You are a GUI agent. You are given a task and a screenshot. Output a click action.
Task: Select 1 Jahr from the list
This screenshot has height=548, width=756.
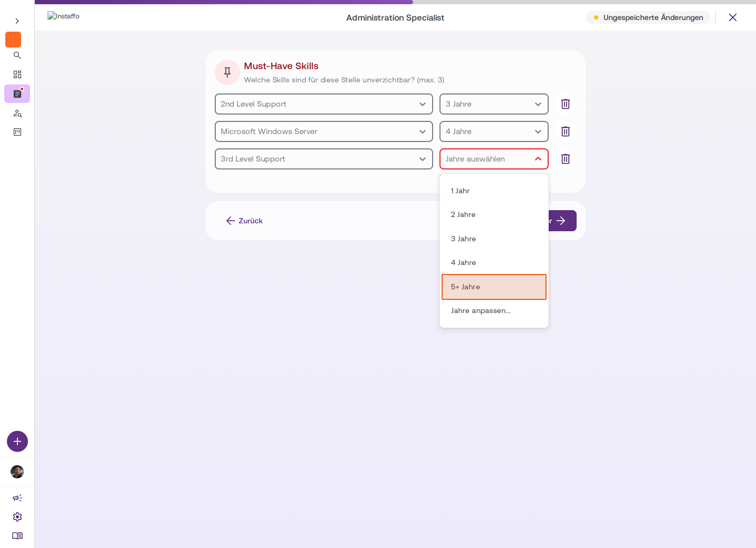coord(494,191)
